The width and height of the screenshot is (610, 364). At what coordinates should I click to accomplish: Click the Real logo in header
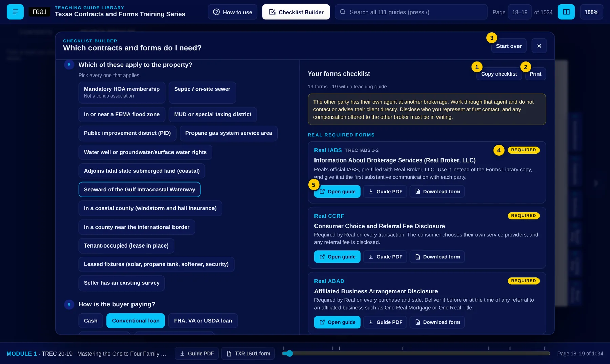39,12
